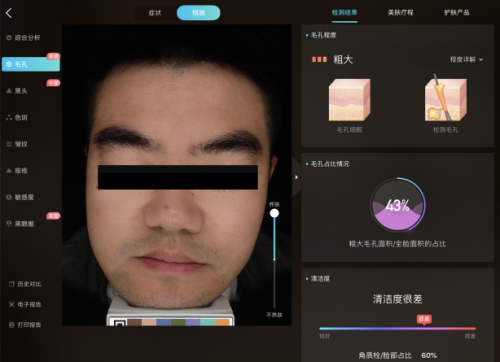500x362 pixels.
Task: Open the 护肤产品 skincare products tab
Action: [x=457, y=13]
